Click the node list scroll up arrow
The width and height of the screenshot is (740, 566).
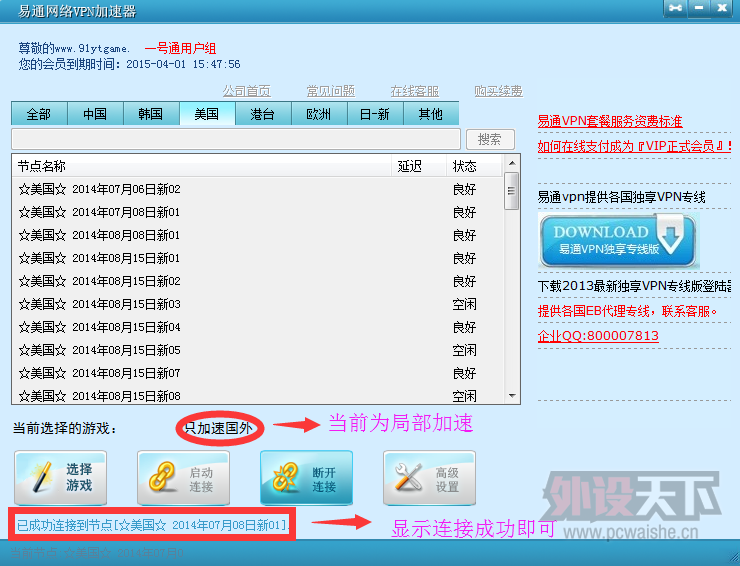coord(512,163)
